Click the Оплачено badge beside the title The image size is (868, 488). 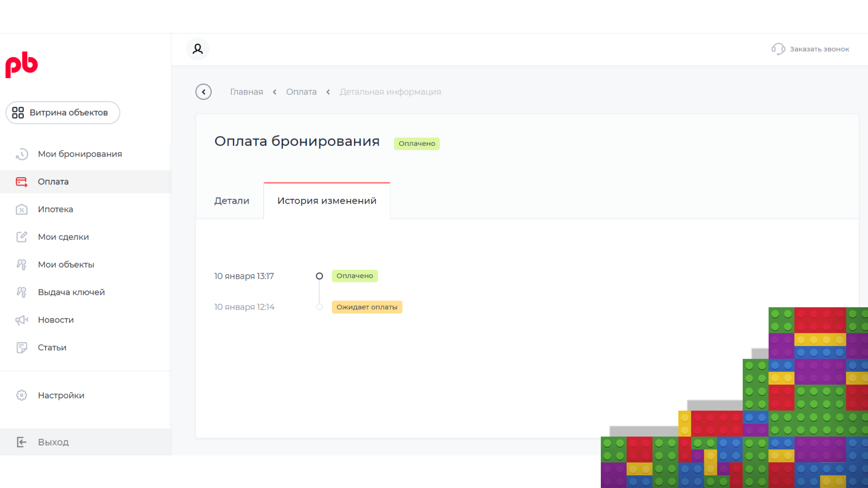pyautogui.click(x=417, y=144)
